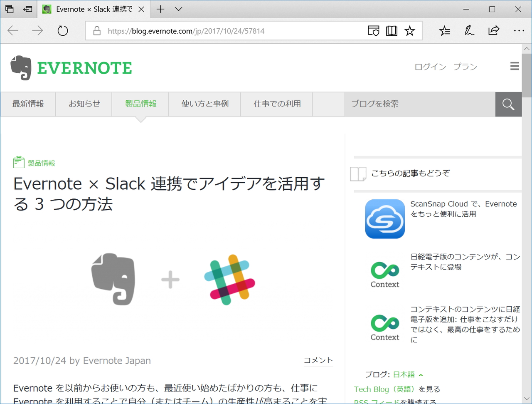Refresh the current page
532x404 pixels.
click(x=62, y=30)
